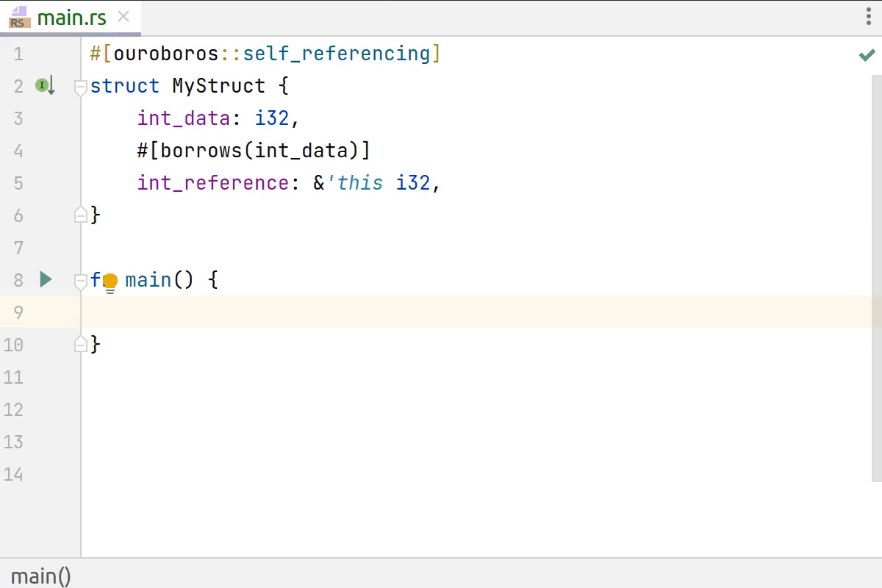Click the green inspection checkmark indicator
882x588 pixels.
tap(867, 54)
